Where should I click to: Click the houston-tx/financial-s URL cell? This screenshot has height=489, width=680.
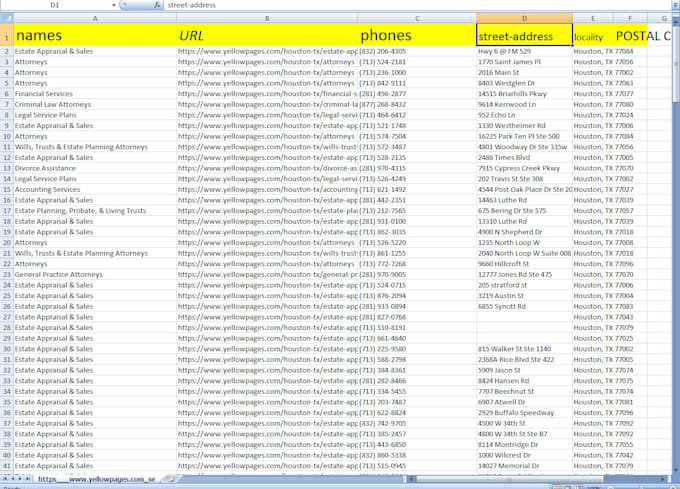point(267,94)
